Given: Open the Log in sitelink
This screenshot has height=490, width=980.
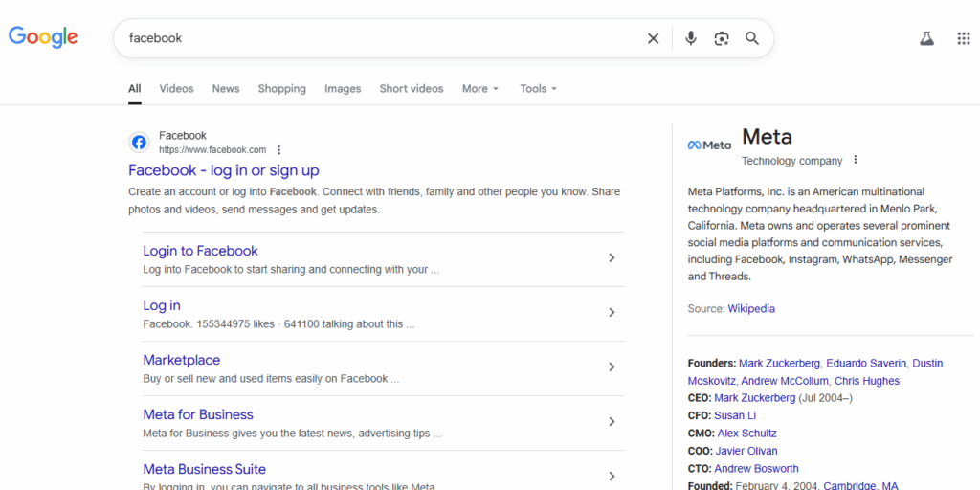Looking at the screenshot, I should pyautogui.click(x=161, y=305).
